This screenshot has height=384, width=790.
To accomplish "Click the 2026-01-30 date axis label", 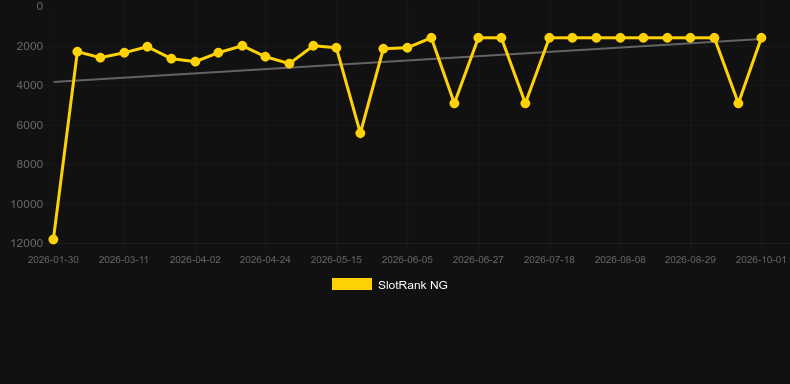I will [53, 260].
